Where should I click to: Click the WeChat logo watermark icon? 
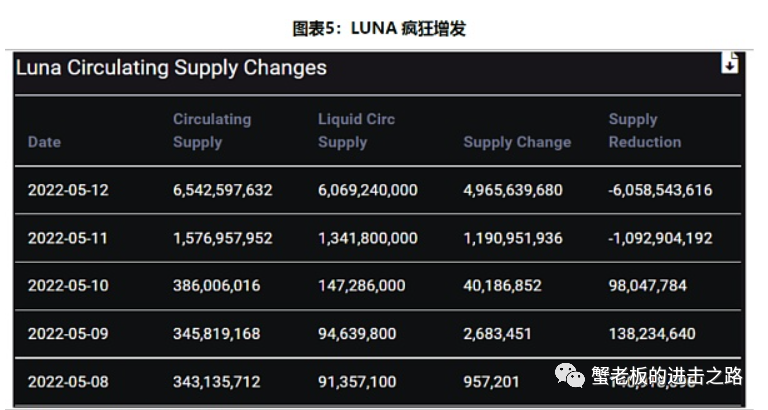coord(570,376)
